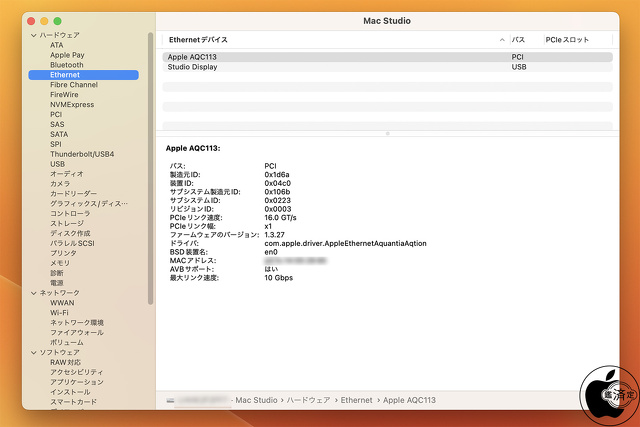Select the Studio Display device row

click(387, 67)
